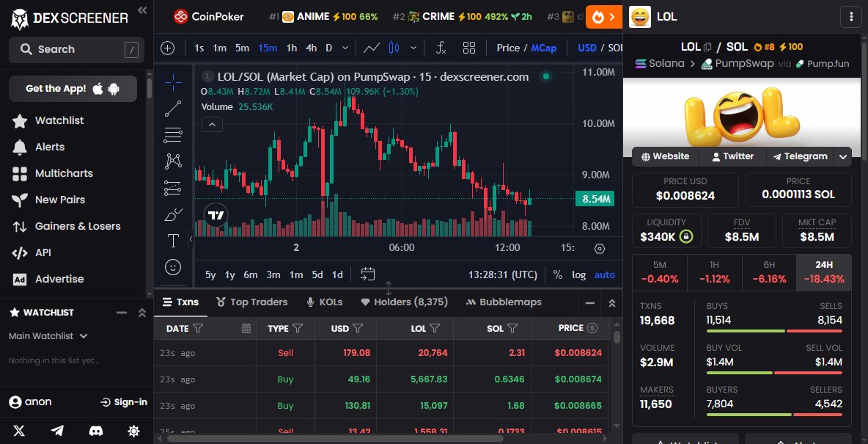Image resolution: width=868 pixels, height=444 pixels.
Task: Minimize the watchlist panel dash icon
Action: point(122,313)
